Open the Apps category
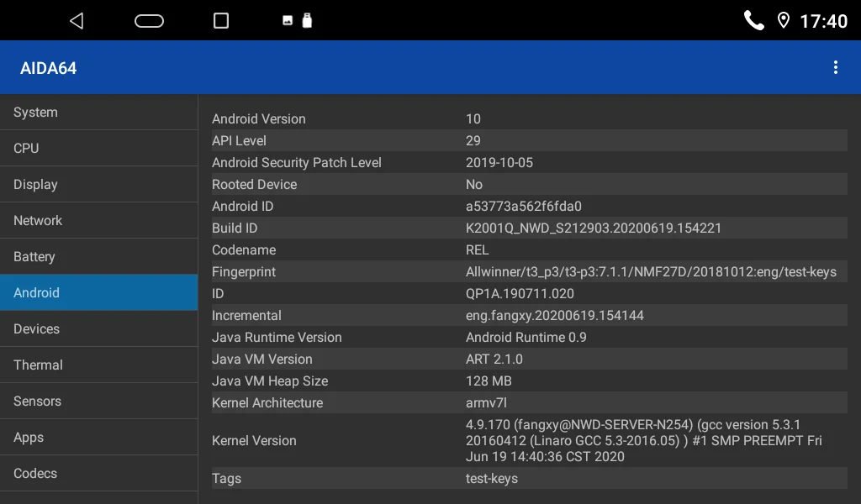The image size is (861, 504). point(99,437)
